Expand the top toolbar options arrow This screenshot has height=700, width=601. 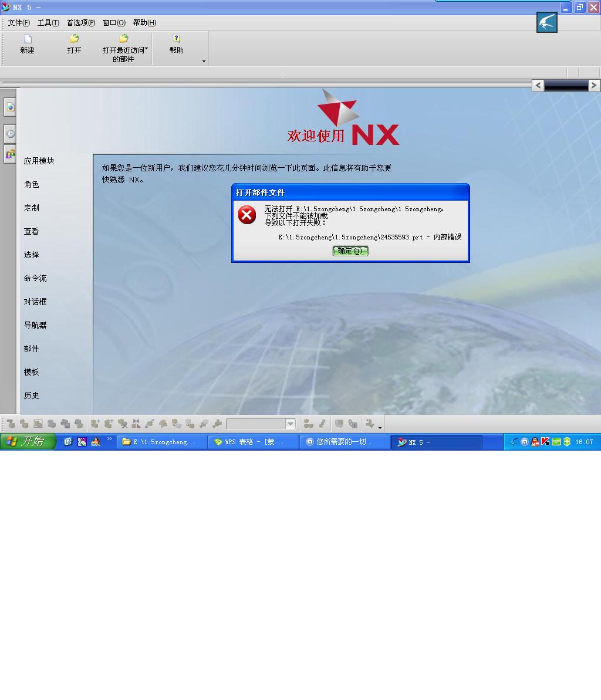pyautogui.click(x=204, y=61)
